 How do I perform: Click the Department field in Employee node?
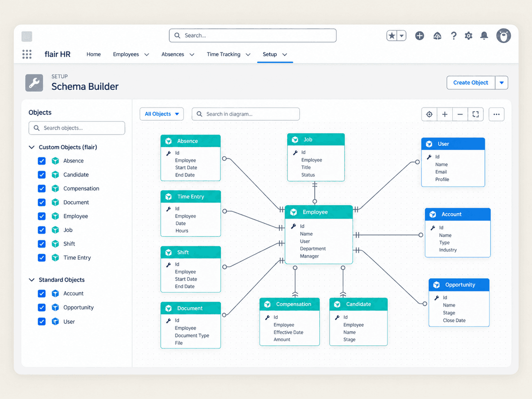[313, 249]
